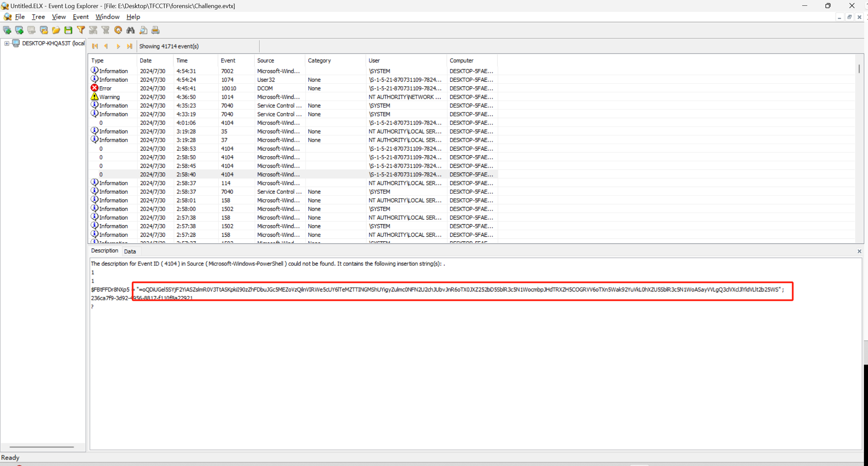Click the binoculars Find icon
Image resolution: width=868 pixels, height=466 pixels.
130,30
